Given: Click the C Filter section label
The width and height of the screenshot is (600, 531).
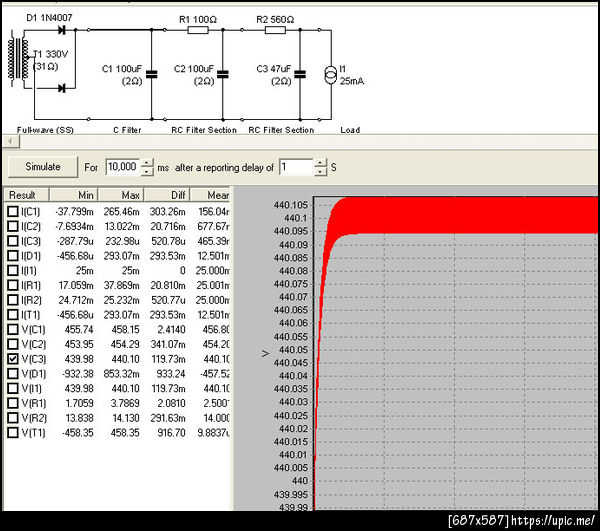Looking at the screenshot, I should pos(127,130).
